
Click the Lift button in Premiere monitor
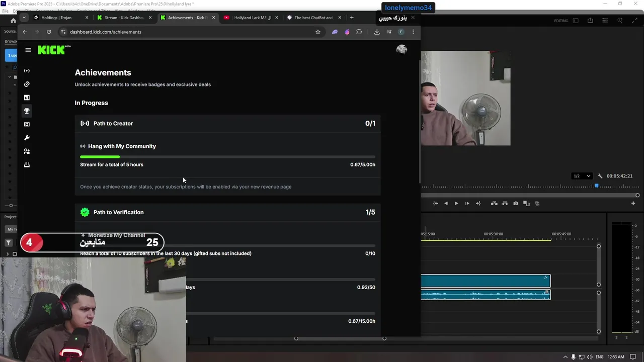[494, 204]
